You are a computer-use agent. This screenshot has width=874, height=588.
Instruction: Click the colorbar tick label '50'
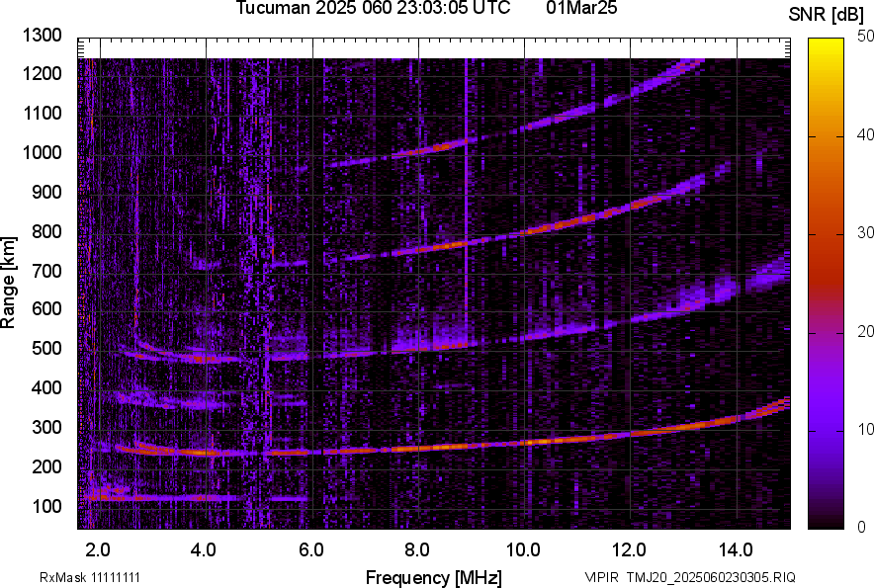point(866,36)
